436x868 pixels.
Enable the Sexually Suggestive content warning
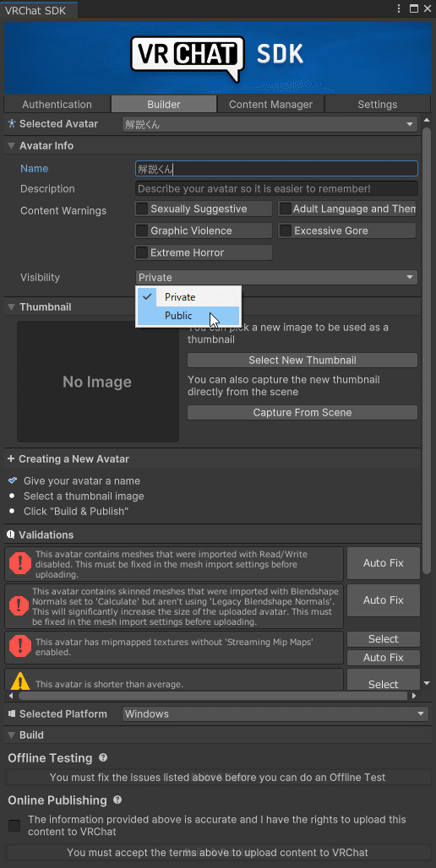pos(143,209)
